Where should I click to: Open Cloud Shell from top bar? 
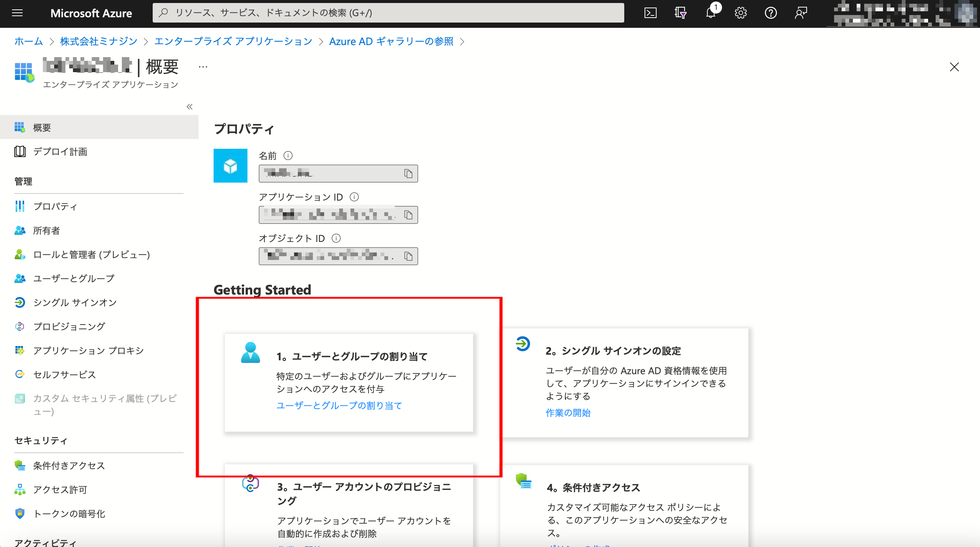650,13
